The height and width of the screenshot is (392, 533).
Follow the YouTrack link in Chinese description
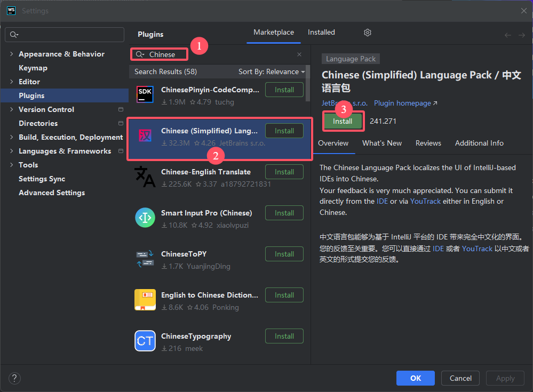tap(477, 249)
